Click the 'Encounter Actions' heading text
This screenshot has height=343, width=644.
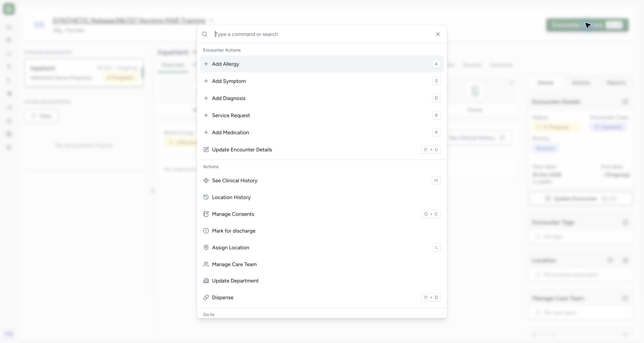pos(222,50)
